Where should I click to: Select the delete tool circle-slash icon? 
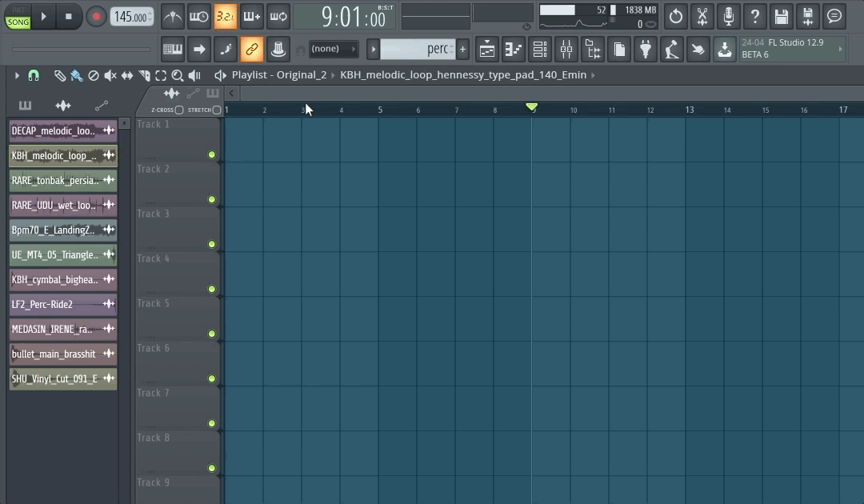pyautogui.click(x=94, y=75)
